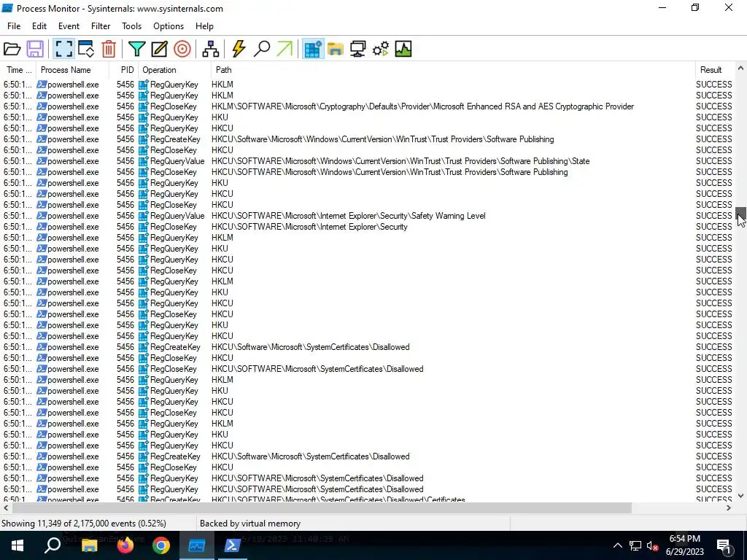Viewport: 747px width, 560px height.
Task: Click the first RegCreateKey SystemCertificates\Disallowed path
Action: [x=311, y=347]
